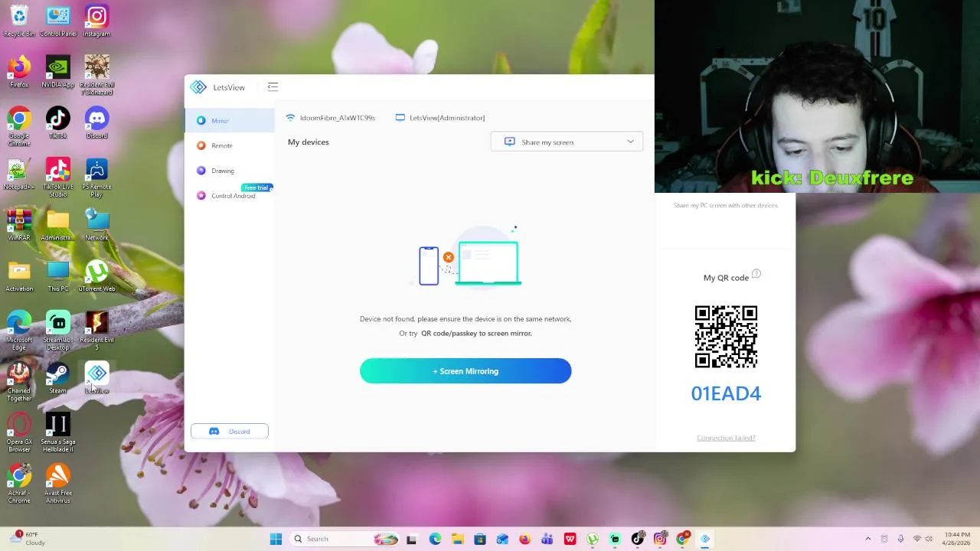Image resolution: width=980 pixels, height=551 pixels.
Task: Click the IdoomFibre Wi-Fi network label
Action: click(330, 118)
